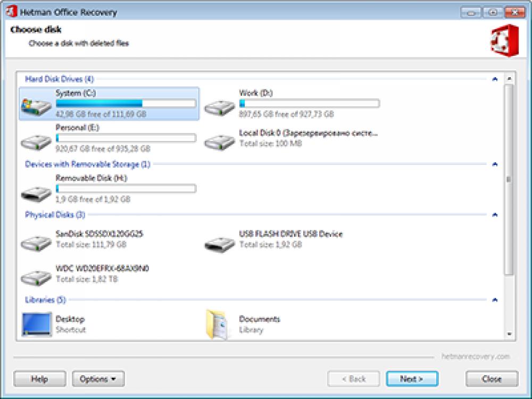Select the Removable Disk (H:) icon
This screenshot has width=532, height=399.
tap(35, 192)
